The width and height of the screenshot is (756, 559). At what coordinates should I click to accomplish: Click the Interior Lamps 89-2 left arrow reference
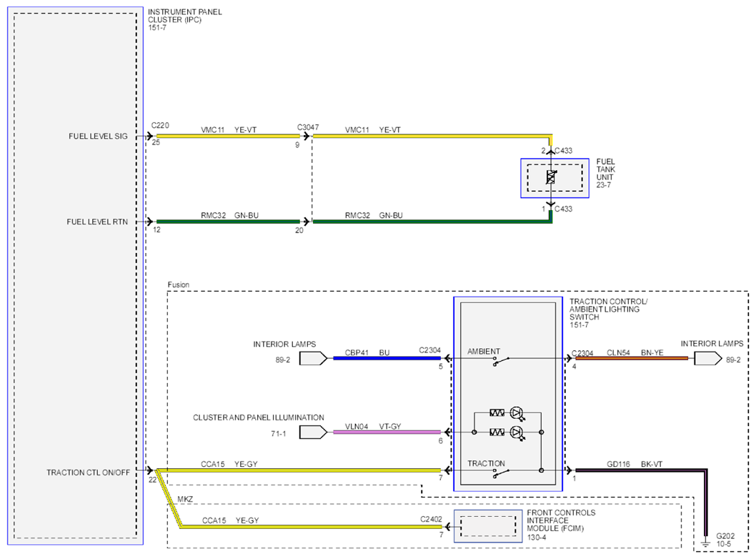314,358
